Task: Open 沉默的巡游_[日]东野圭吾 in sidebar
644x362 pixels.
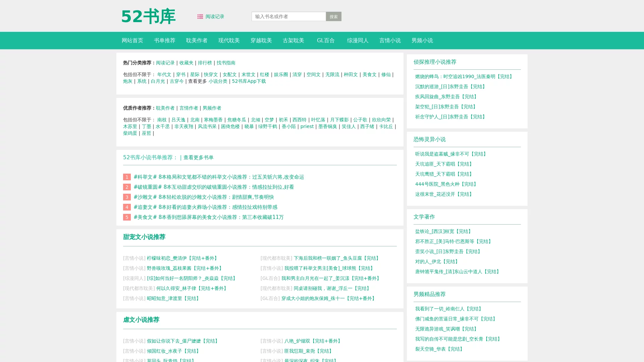Action: (x=451, y=86)
